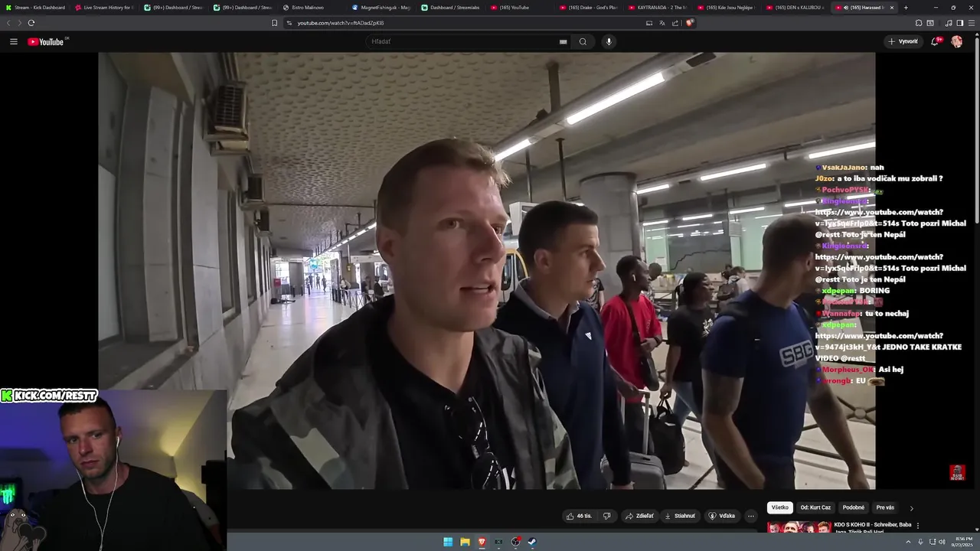This screenshot has height=551, width=980.
Task: Open Brave browser from taskbar
Action: [x=482, y=542]
